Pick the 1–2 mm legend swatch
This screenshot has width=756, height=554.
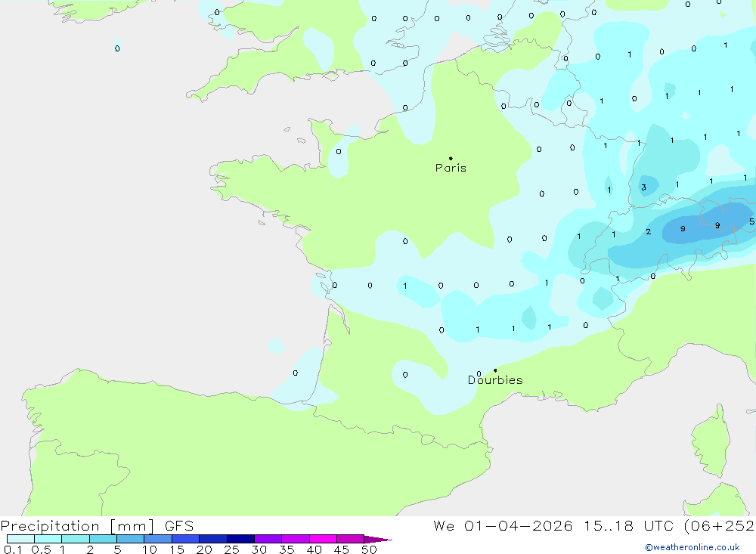[x=76, y=539]
